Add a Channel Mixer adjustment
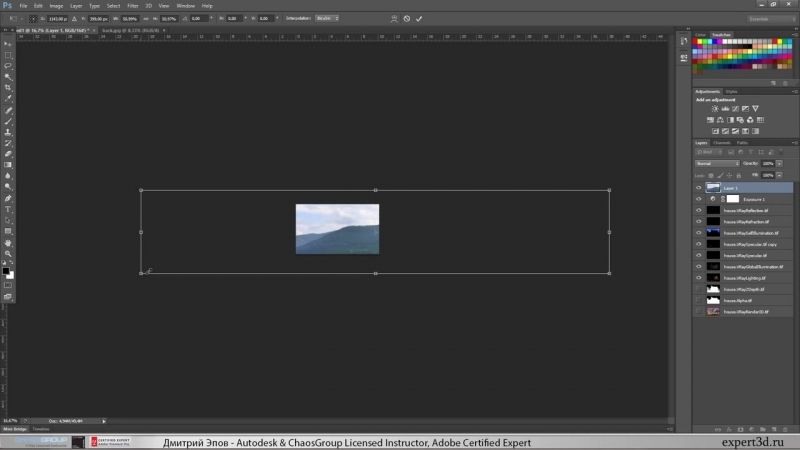The width and height of the screenshot is (800, 450). 750,120
